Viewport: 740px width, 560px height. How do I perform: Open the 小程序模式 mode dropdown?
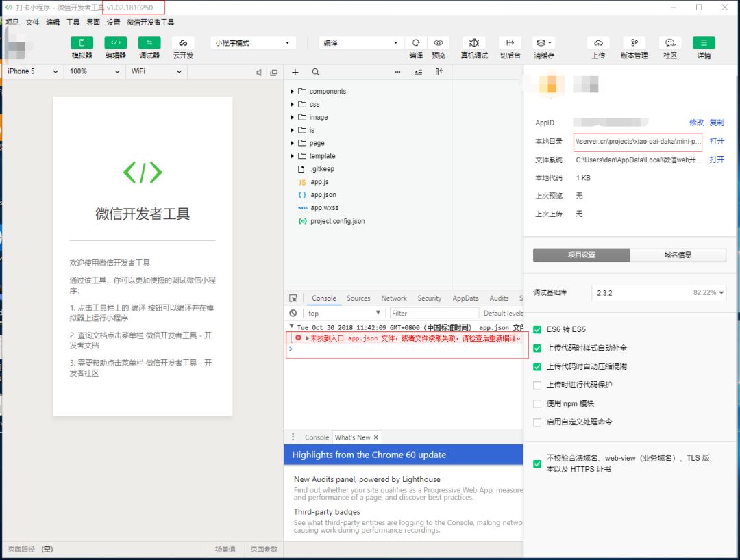[252, 43]
